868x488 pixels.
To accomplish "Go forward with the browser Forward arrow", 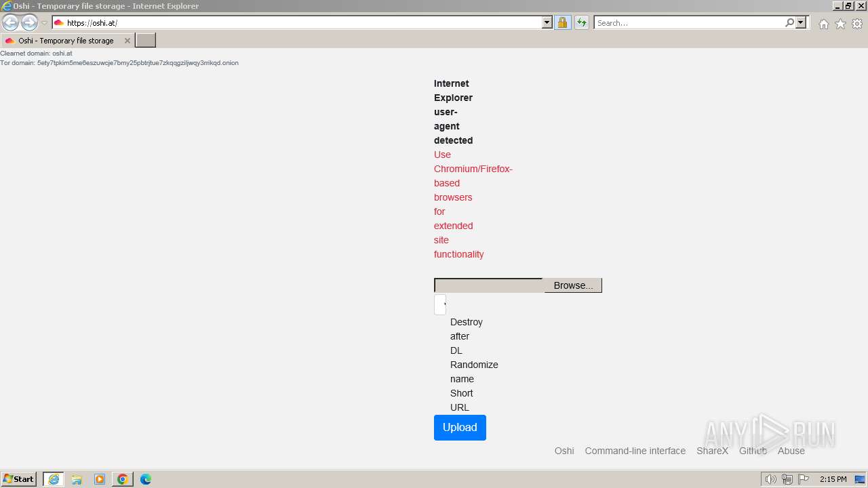I will coord(29,22).
